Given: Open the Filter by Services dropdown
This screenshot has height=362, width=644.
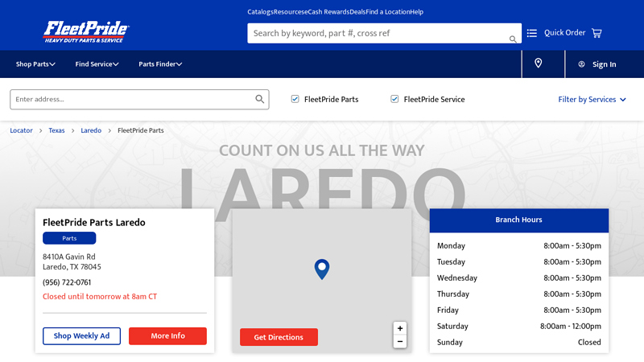Looking at the screenshot, I should (592, 100).
